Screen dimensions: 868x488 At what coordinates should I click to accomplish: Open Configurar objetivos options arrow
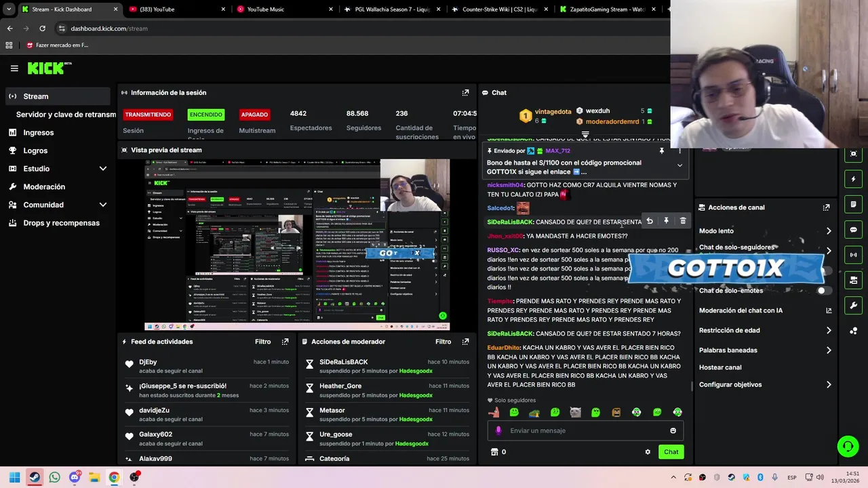click(x=829, y=385)
